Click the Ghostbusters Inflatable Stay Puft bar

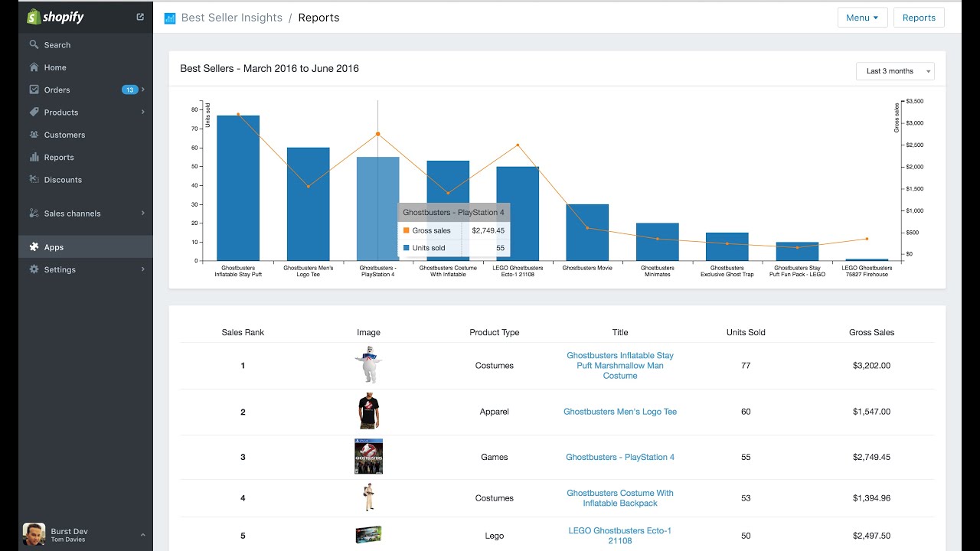pyautogui.click(x=238, y=188)
